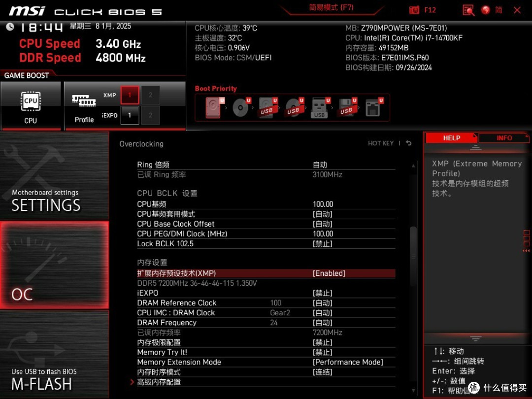Click the CPU Speed 3.40 GHz readout
The image size is (532, 399).
(x=80, y=44)
